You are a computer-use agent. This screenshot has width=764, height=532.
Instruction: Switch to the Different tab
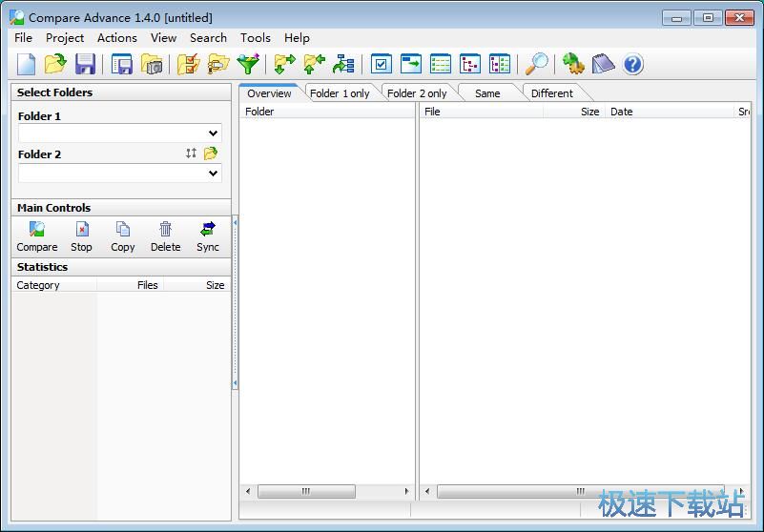[x=551, y=93]
